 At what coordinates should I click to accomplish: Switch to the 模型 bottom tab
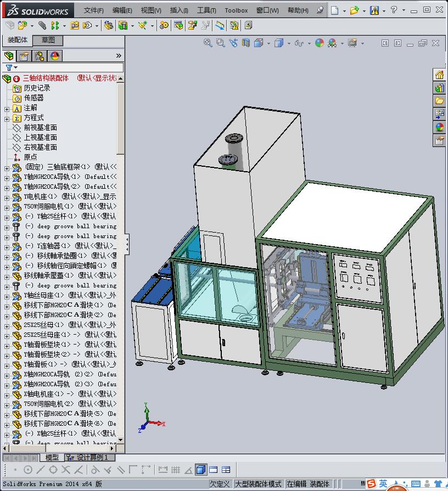click(52, 458)
